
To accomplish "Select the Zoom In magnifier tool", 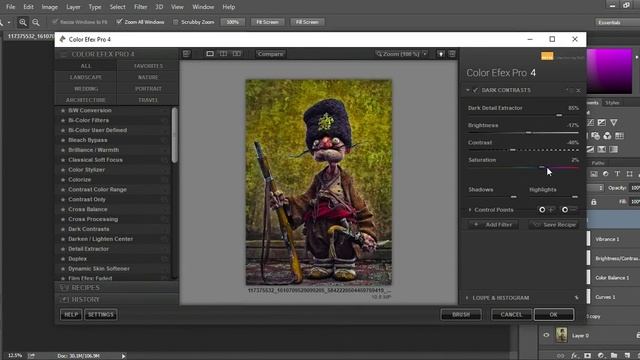I will click(x=23, y=22).
